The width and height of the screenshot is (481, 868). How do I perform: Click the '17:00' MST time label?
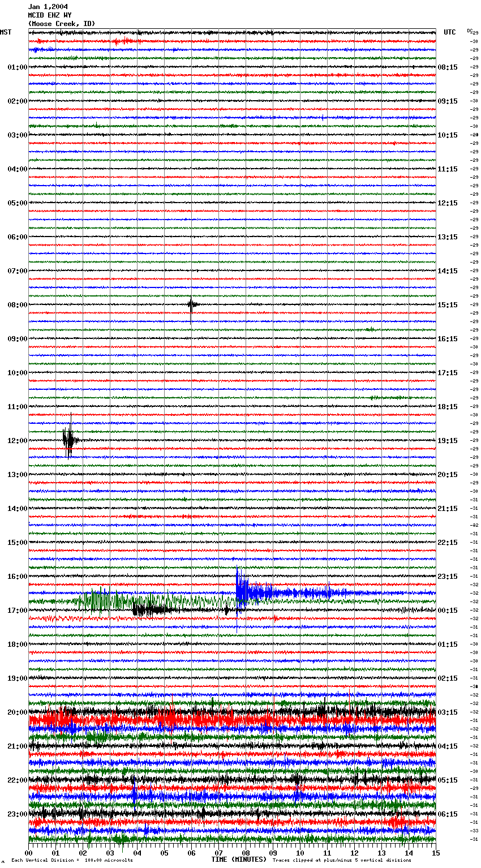click(18, 611)
